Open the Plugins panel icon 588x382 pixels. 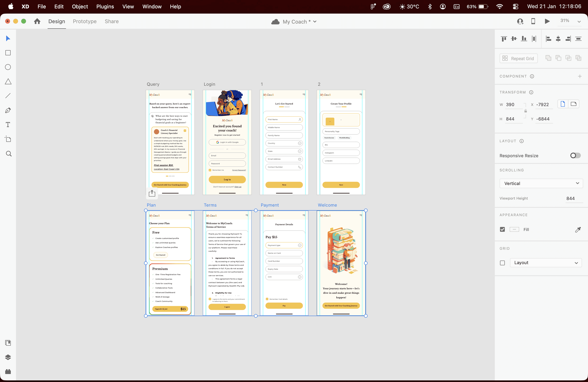8,371
